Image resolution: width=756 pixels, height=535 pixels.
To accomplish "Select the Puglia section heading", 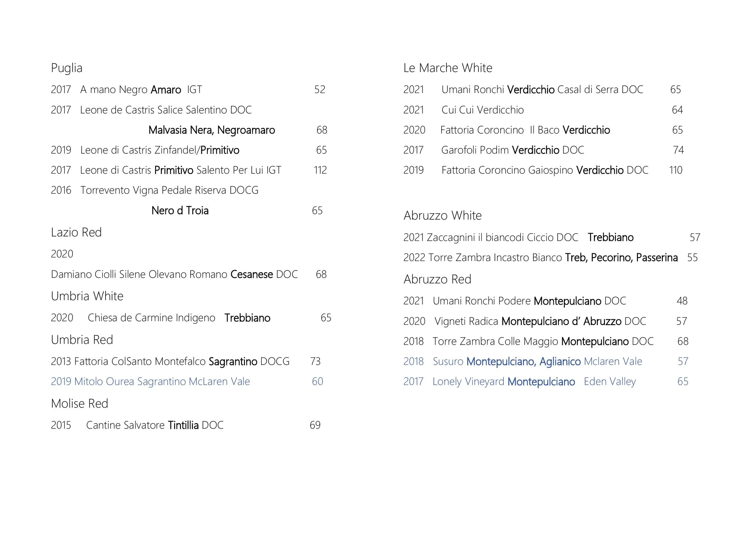I will point(66,68).
